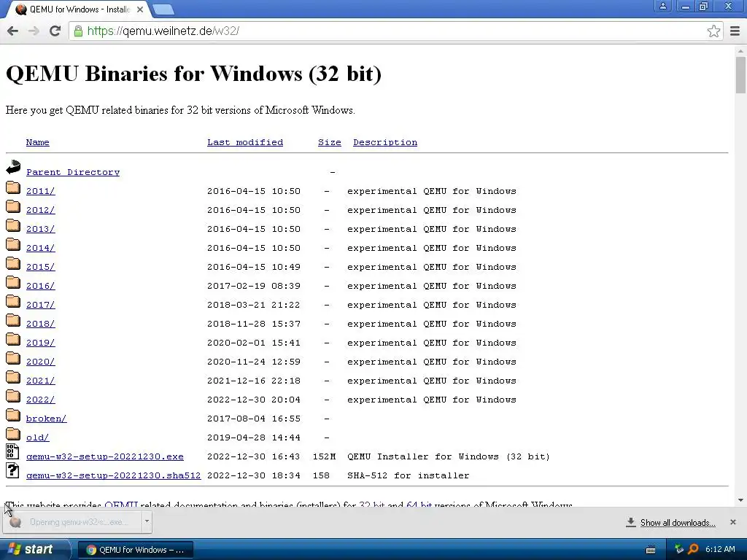This screenshot has height=560, width=747.
Task: Click the Parent Directory back-arrow icon
Action: point(13,167)
